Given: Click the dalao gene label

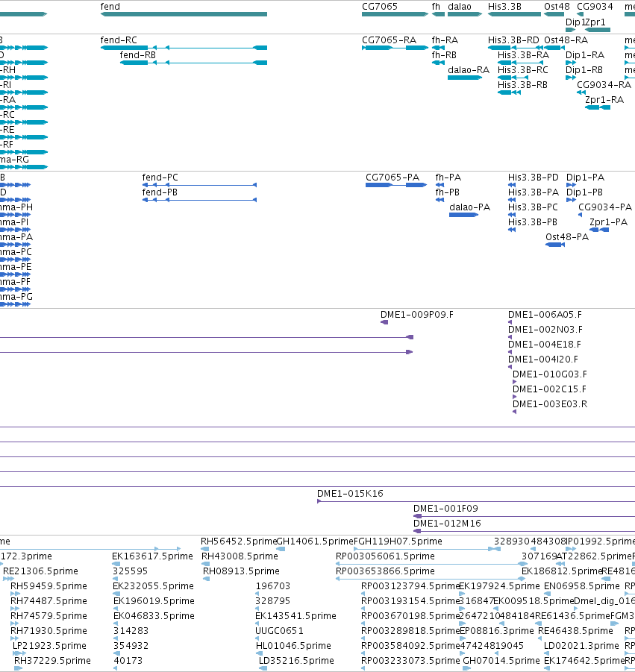Looking at the screenshot, I should [459, 7].
